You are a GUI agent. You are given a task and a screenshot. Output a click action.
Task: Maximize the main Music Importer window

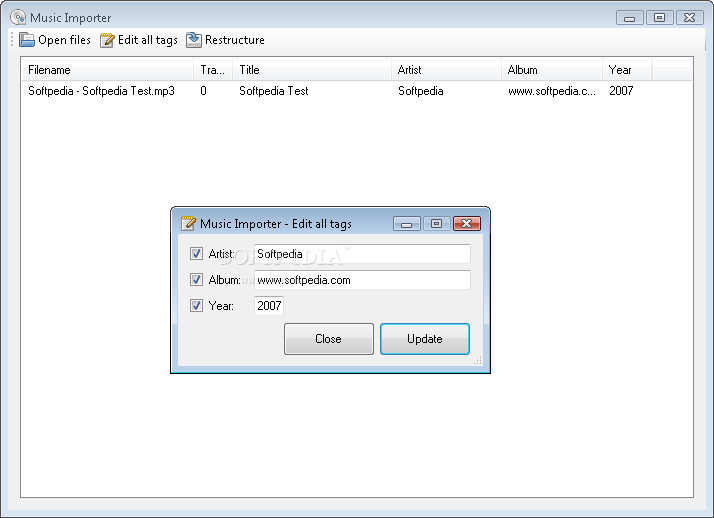pos(660,18)
